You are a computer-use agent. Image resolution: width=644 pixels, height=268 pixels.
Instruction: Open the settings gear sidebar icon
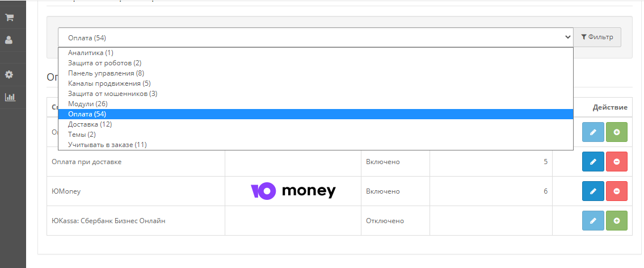point(9,74)
